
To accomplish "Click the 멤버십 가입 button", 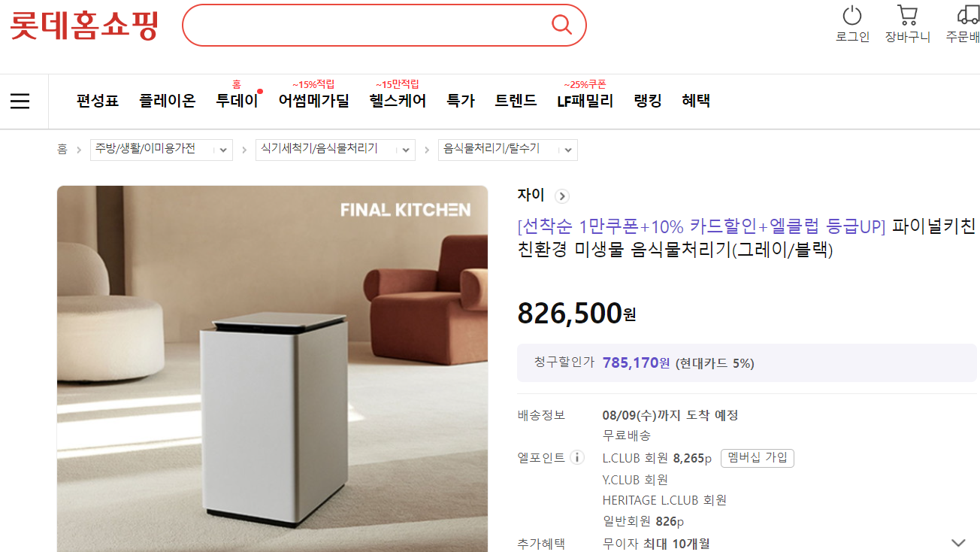I will pos(758,458).
